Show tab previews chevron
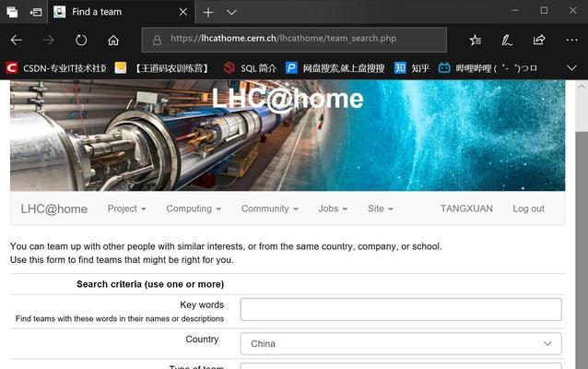This screenshot has width=588, height=369. [231, 12]
